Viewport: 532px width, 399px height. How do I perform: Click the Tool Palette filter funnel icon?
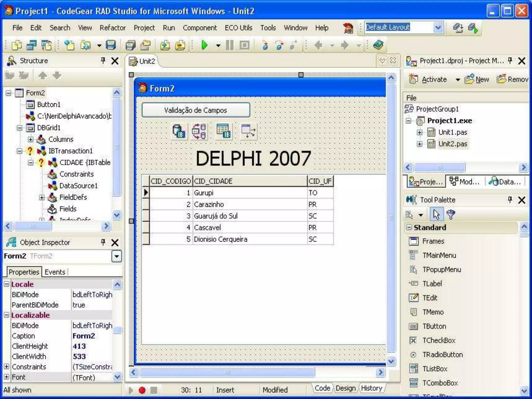point(451,215)
